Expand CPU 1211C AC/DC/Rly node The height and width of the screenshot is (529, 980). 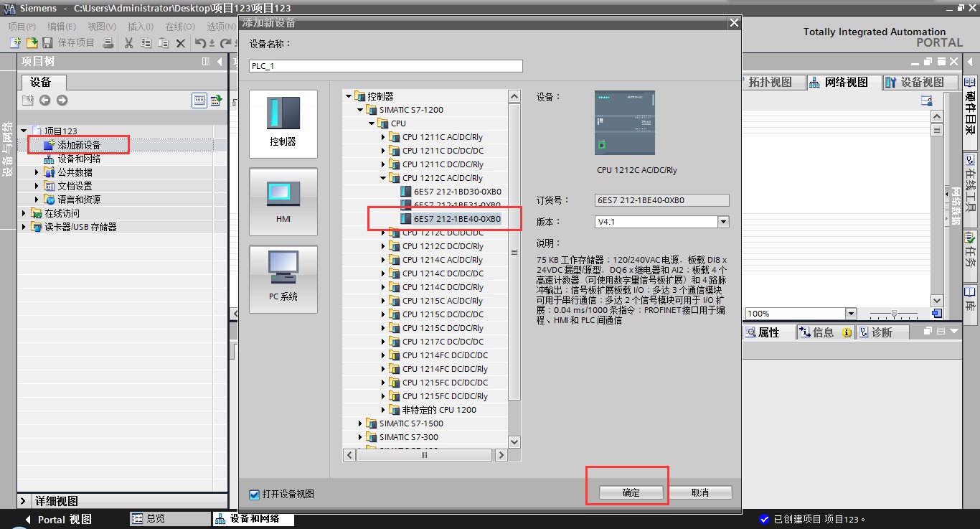click(383, 137)
